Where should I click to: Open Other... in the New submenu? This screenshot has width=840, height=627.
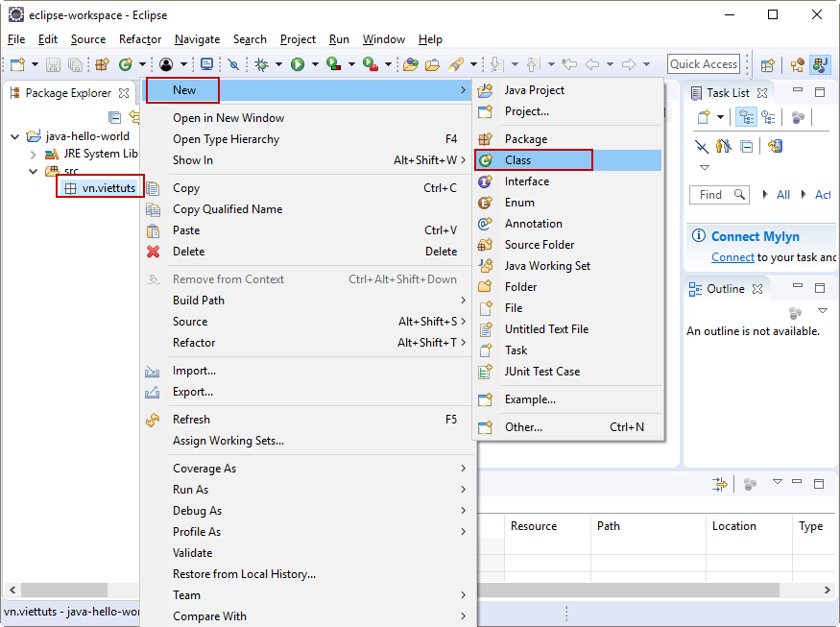point(569,427)
